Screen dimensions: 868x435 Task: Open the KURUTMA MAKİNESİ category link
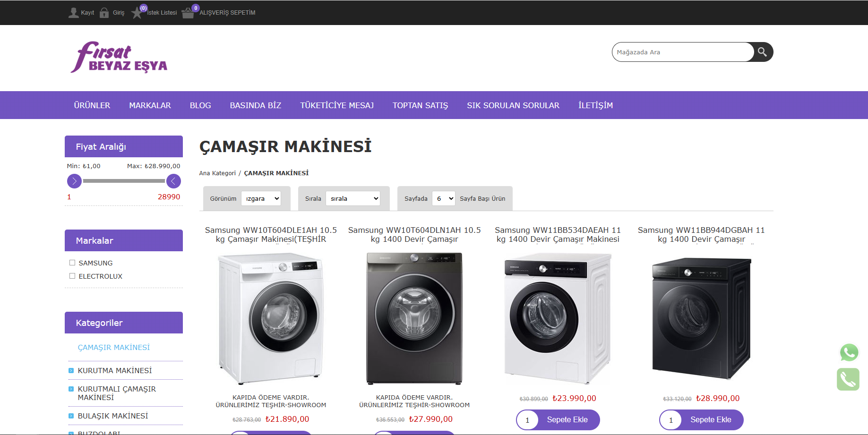tap(115, 371)
